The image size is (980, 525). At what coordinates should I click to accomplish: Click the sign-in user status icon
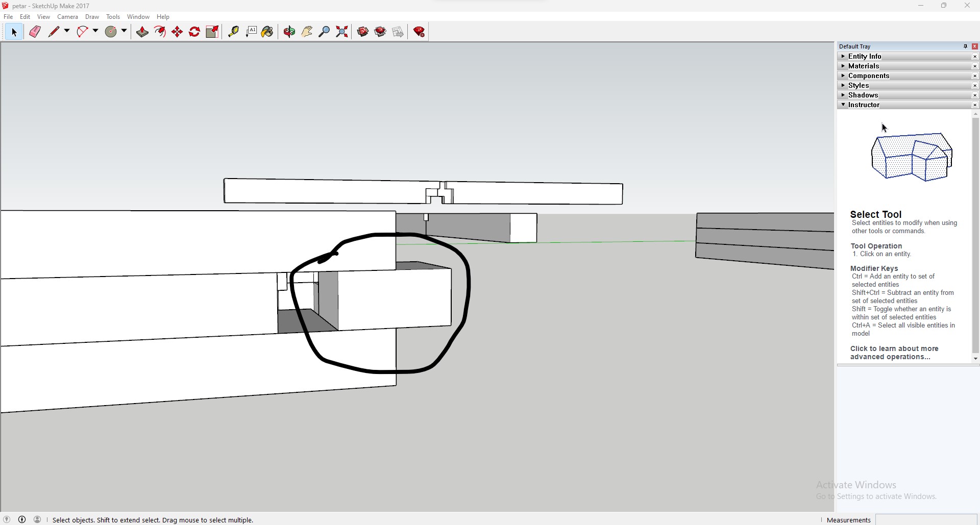(x=37, y=519)
